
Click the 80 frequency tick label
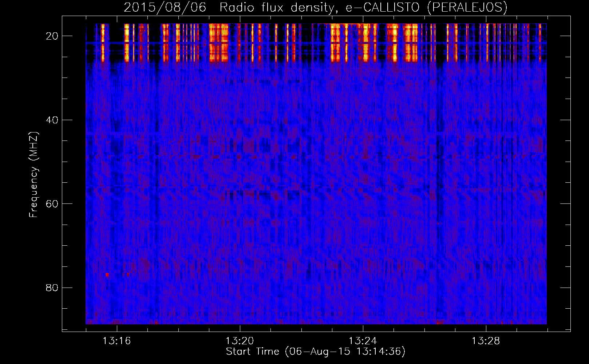click(52, 288)
